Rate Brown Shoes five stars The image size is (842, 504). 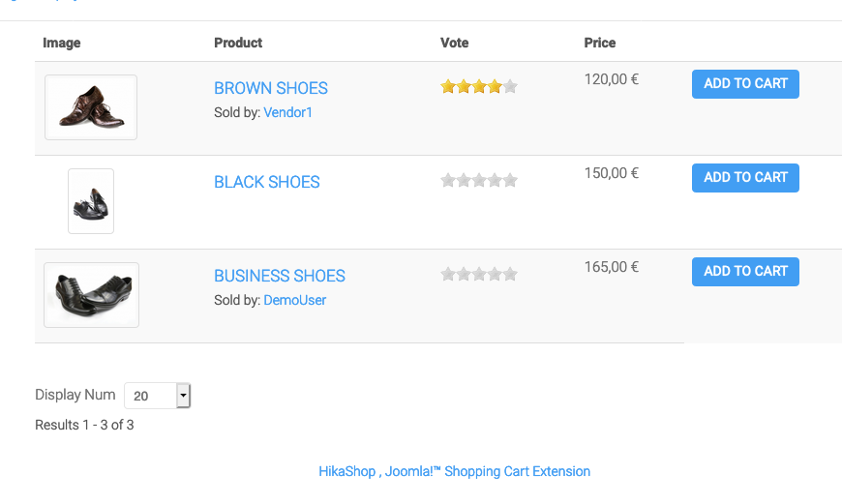point(510,87)
